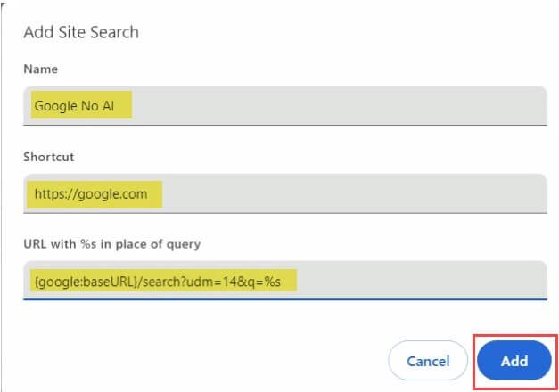The height and width of the screenshot is (392, 559).
Task: Focus the Name input field
Action: [285, 105]
